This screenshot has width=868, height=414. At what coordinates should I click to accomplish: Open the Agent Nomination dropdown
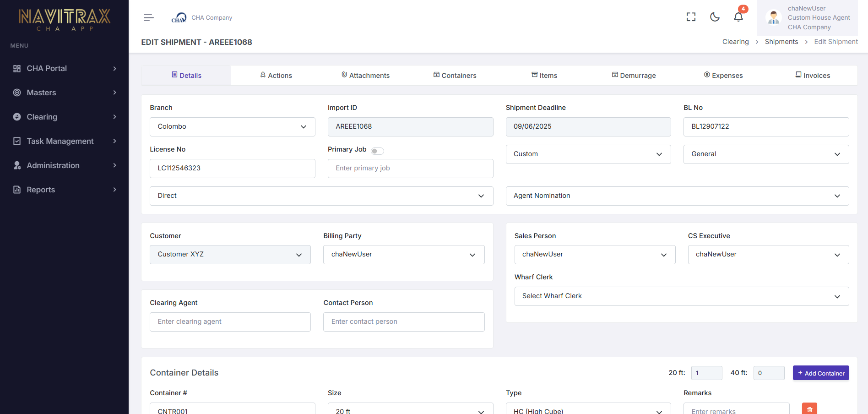pyautogui.click(x=677, y=196)
